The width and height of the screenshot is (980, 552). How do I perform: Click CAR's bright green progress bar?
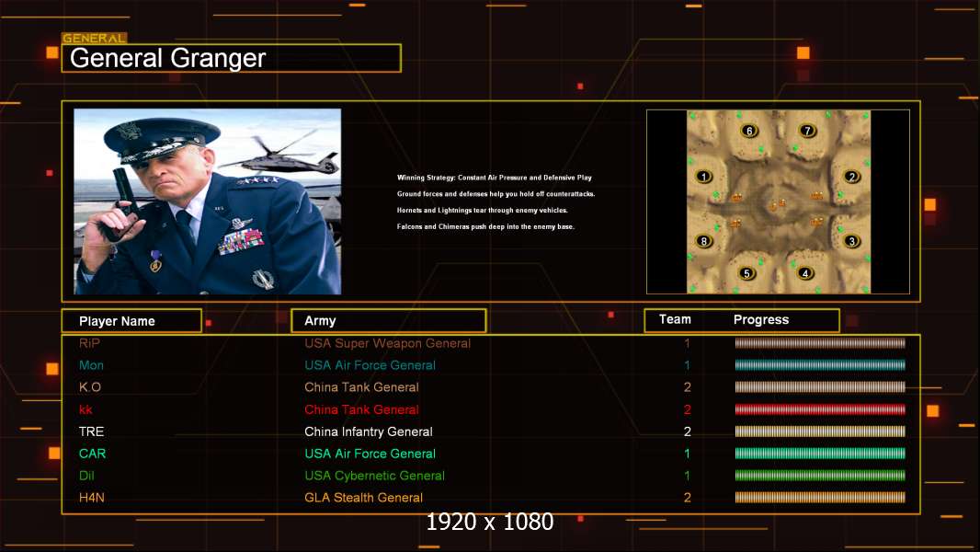tap(820, 454)
